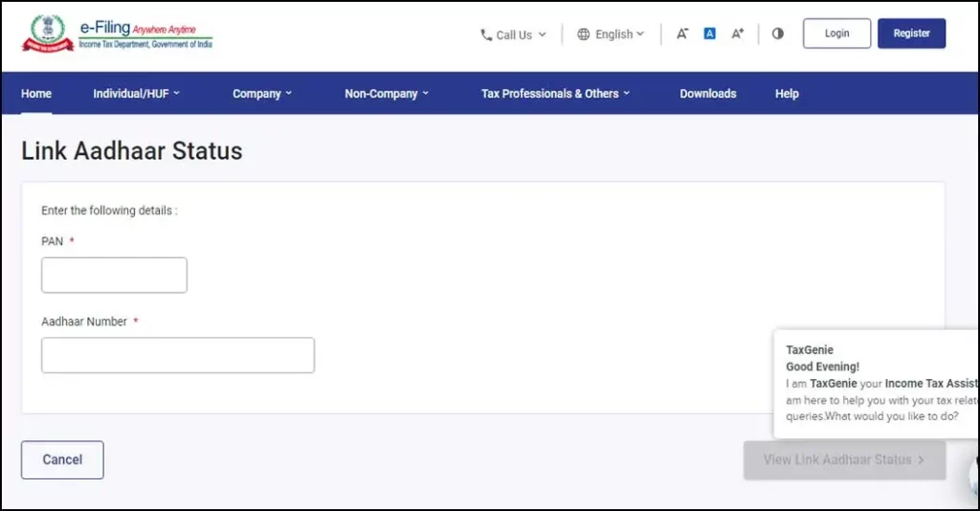Increase font size with the A+ icon
Viewport: 980px width, 511px height.
pyautogui.click(x=738, y=33)
